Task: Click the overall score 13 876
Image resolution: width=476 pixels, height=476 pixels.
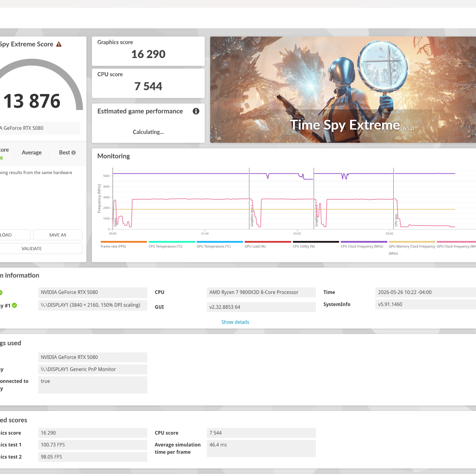Action: pos(32,101)
